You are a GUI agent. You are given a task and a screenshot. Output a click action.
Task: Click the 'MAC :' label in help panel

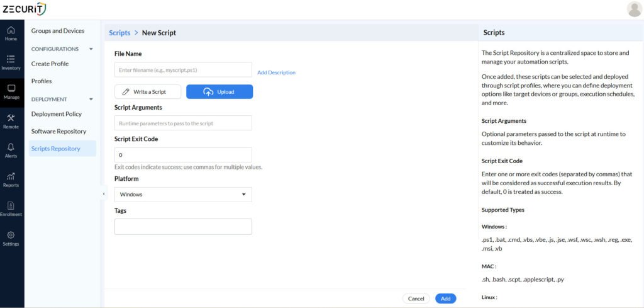[x=489, y=266]
